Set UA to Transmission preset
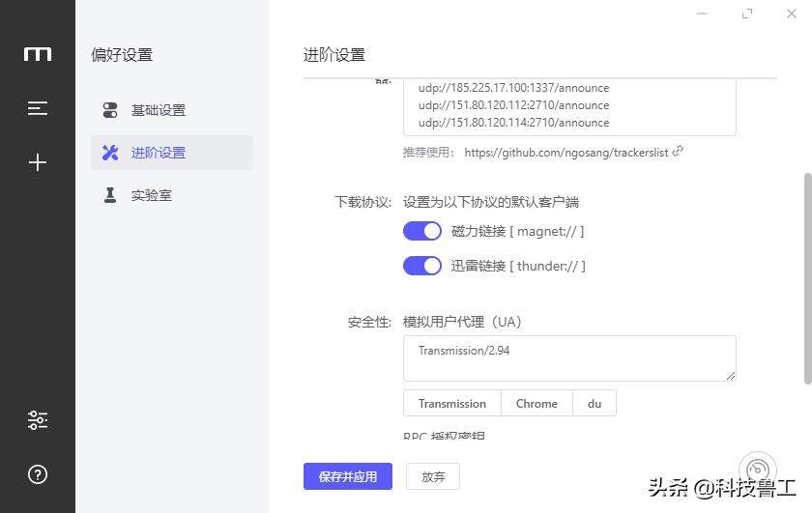The height and width of the screenshot is (513, 812). [452, 403]
